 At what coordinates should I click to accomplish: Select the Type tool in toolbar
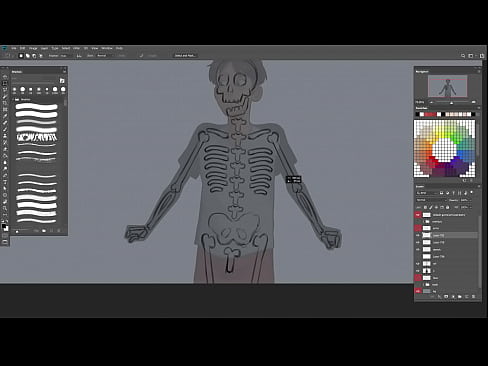tap(5, 182)
